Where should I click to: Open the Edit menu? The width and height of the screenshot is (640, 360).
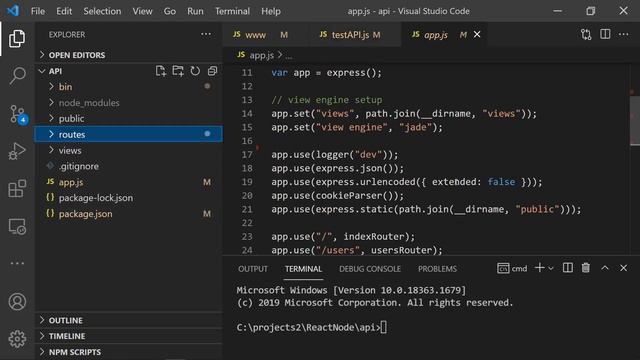pos(64,11)
